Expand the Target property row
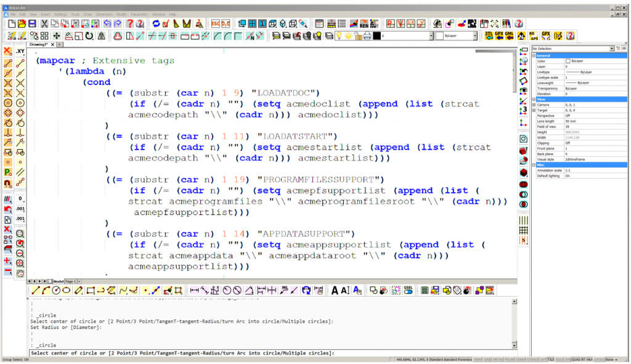 [x=534, y=110]
